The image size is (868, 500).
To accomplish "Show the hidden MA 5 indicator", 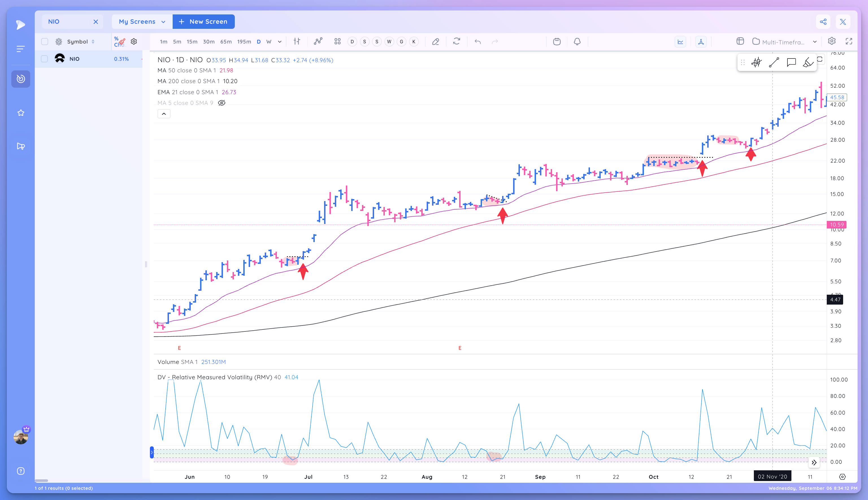I will coord(222,103).
